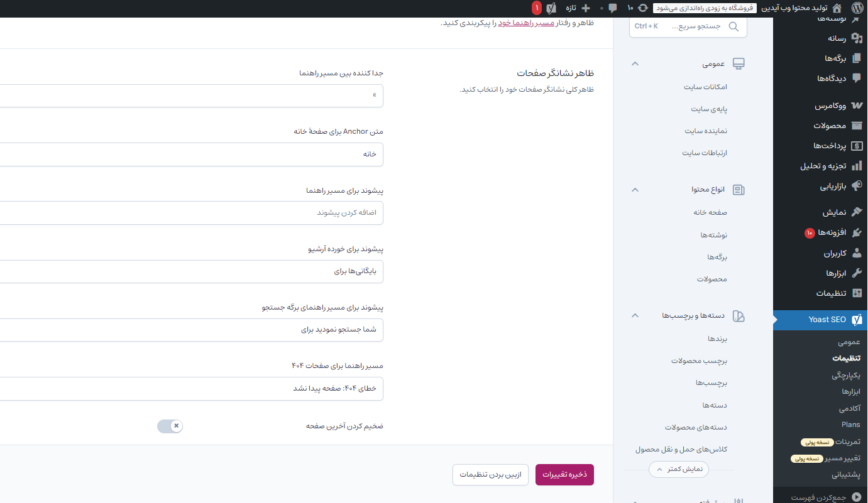868x503 pixels.
Task: Save changes with ذخیره تغییرات button
Action: [564, 475]
